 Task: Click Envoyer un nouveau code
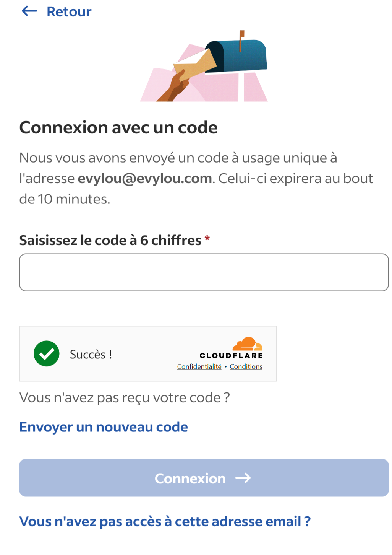click(x=104, y=427)
